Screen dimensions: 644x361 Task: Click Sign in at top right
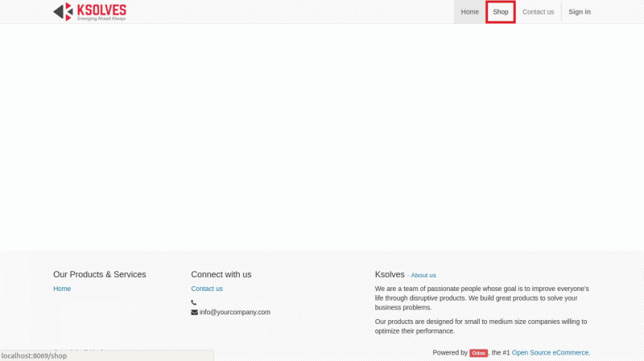pos(579,12)
